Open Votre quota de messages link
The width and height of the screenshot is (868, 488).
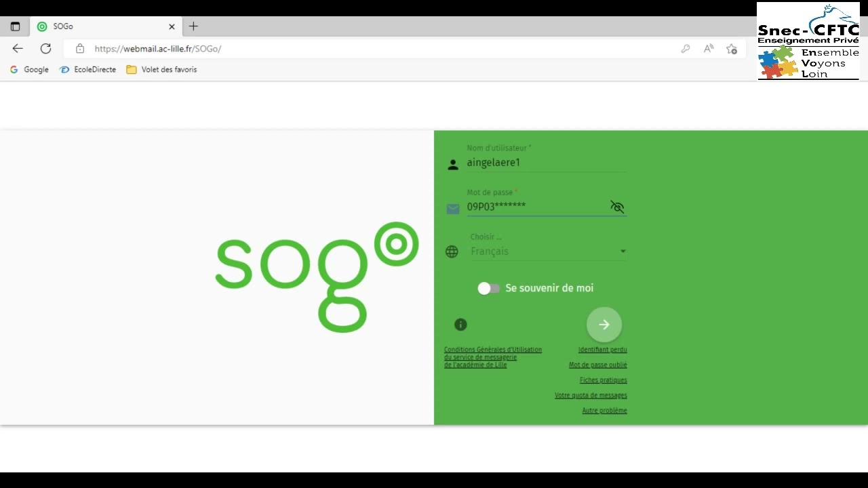[591, 395]
